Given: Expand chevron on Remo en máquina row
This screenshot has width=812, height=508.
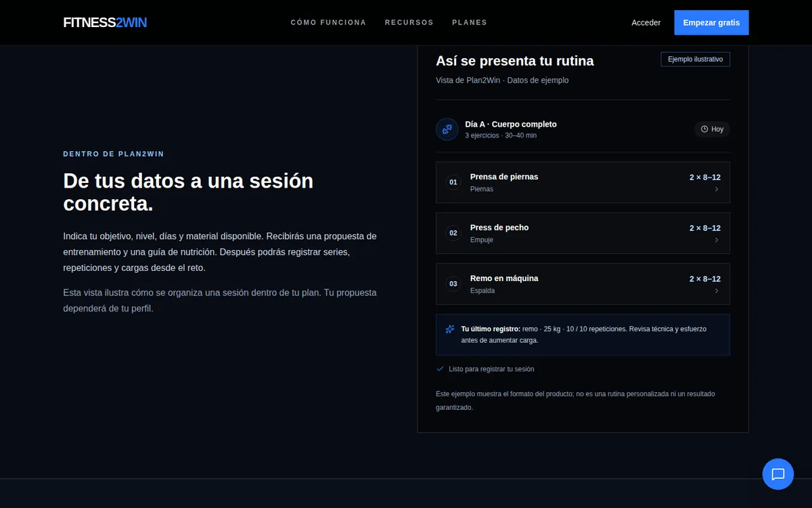Looking at the screenshot, I should click(x=717, y=291).
